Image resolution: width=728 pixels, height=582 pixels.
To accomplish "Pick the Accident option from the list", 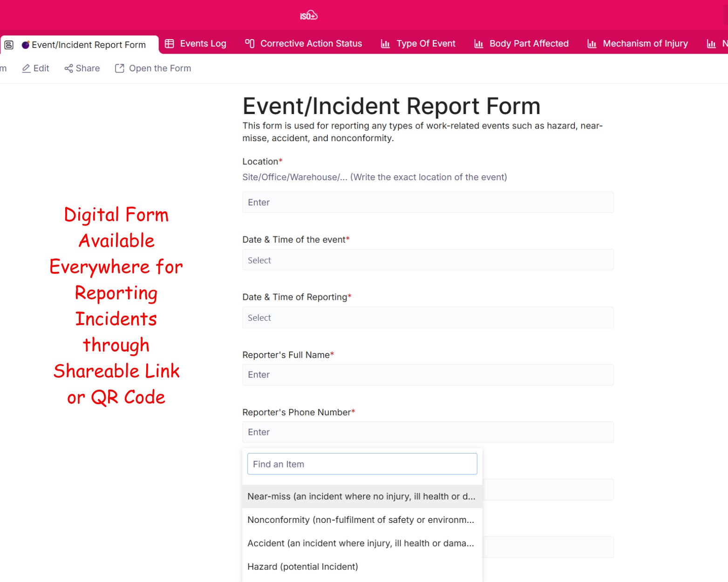I will (x=361, y=543).
